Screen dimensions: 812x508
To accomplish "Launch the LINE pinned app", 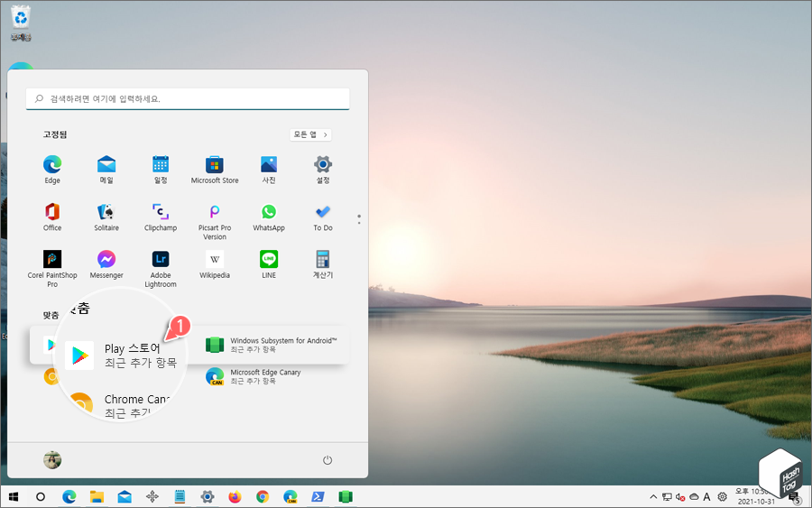I will coord(269,264).
